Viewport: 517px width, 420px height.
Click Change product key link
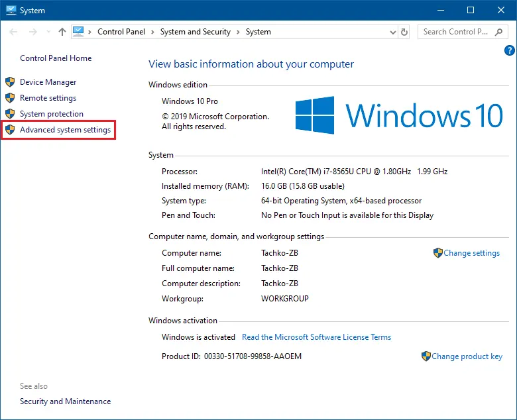coord(467,356)
